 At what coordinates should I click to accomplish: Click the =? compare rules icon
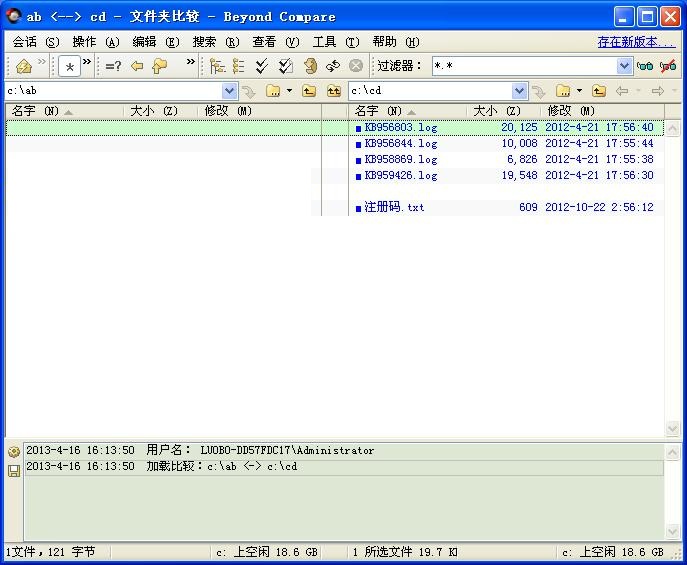click(113, 66)
